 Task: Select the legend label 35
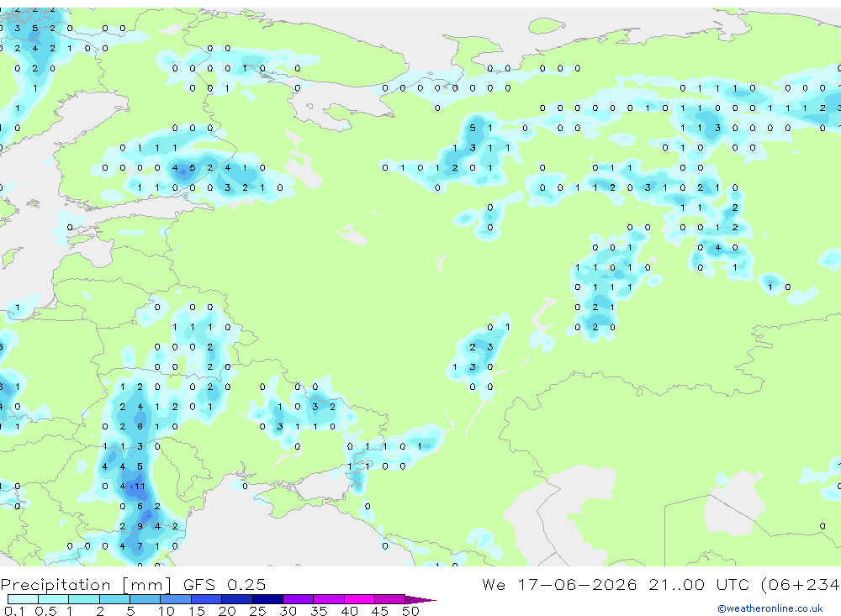(319, 611)
